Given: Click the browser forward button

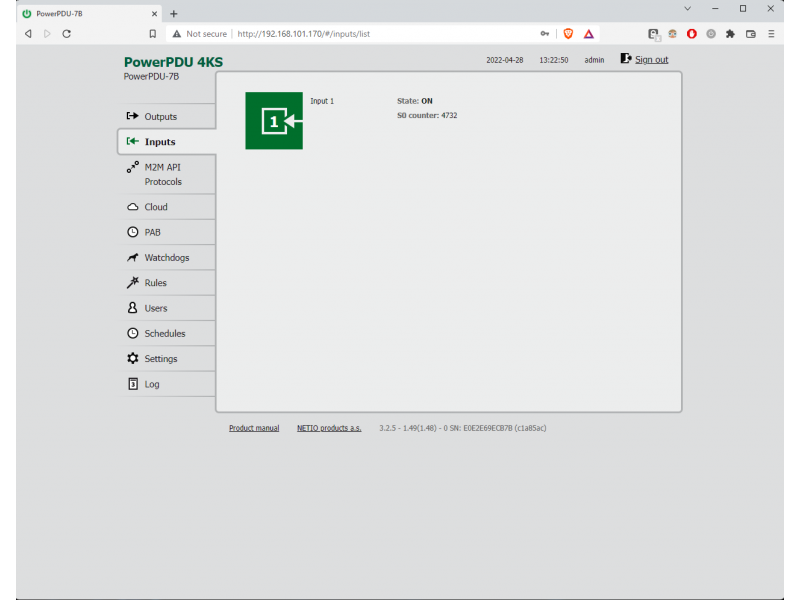Looking at the screenshot, I should [47, 34].
